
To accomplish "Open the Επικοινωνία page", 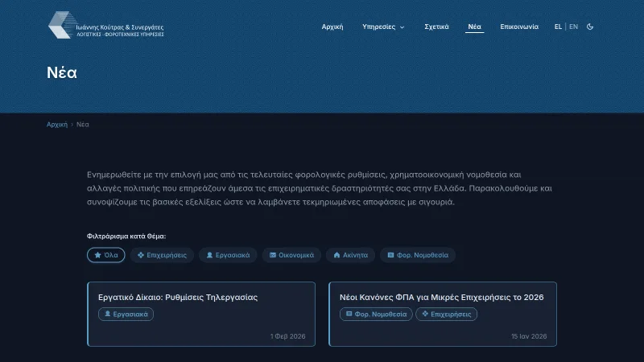I will tap(519, 27).
